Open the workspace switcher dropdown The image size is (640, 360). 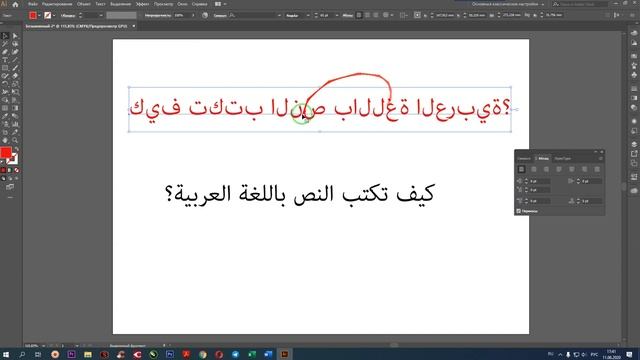click(x=508, y=4)
